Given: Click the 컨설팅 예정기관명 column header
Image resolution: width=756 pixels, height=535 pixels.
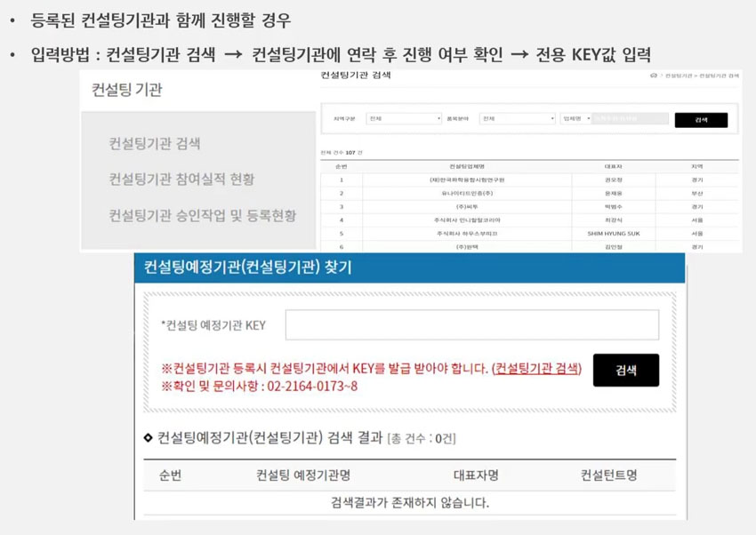Looking at the screenshot, I should pos(303,475).
